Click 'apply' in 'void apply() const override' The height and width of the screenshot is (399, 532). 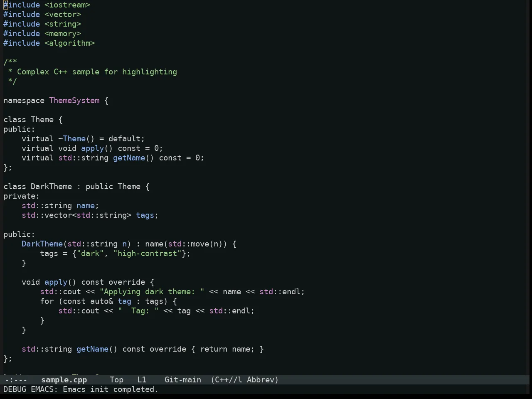tap(56, 282)
